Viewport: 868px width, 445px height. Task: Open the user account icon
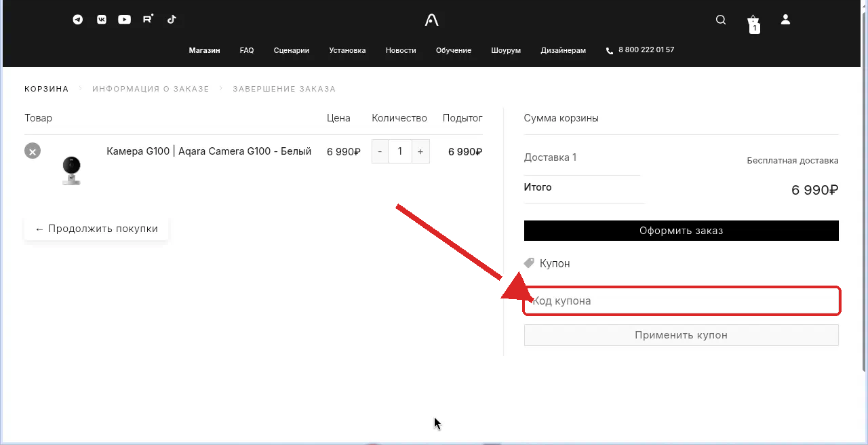tap(785, 20)
